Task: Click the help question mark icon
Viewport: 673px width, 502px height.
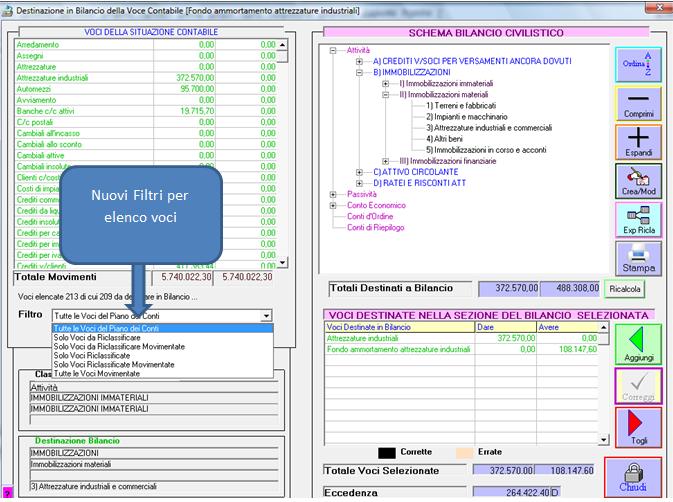Action: [x=7, y=492]
